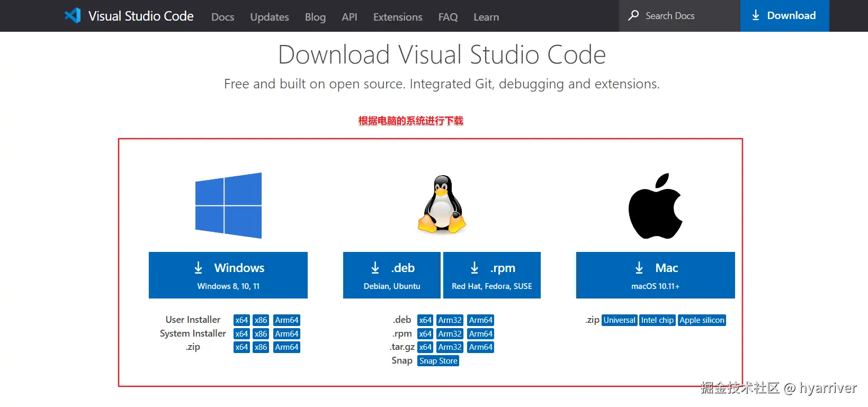Click the search magnifier icon
The height and width of the screenshot is (407, 868).
tap(633, 15)
